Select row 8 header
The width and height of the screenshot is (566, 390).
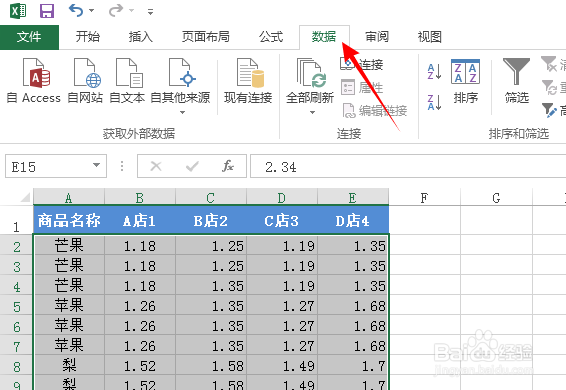[x=17, y=366]
